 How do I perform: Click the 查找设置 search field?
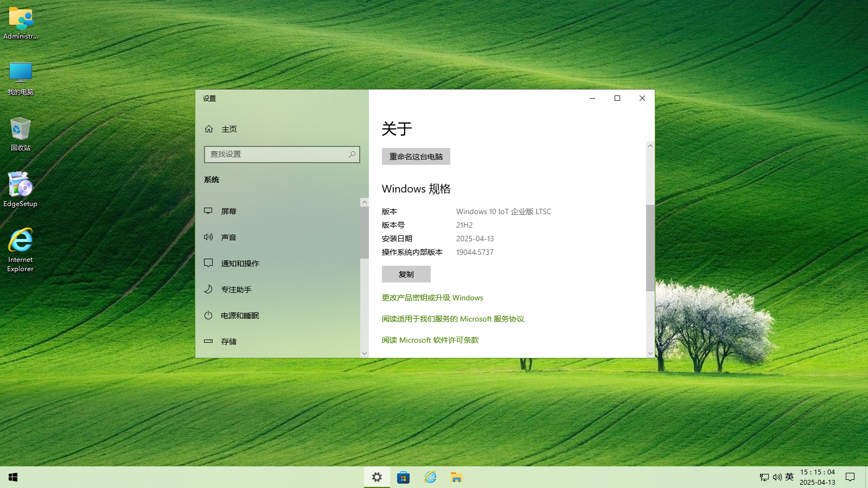[x=282, y=155]
